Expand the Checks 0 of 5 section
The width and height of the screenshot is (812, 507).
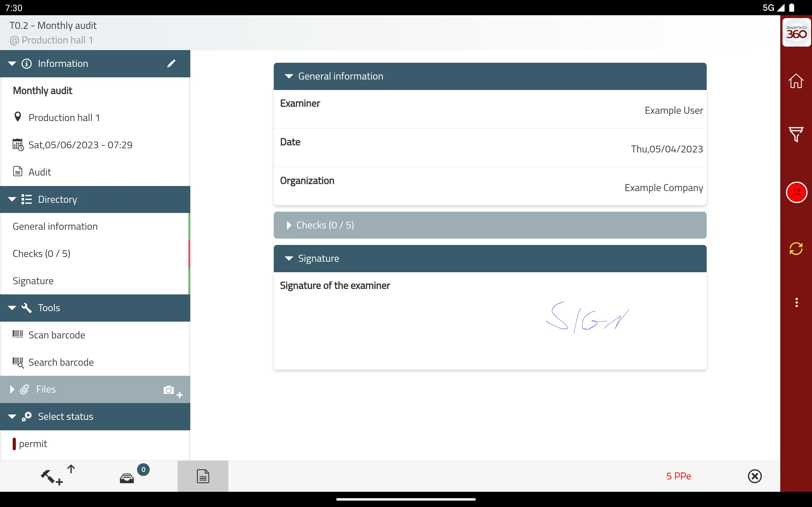click(490, 225)
